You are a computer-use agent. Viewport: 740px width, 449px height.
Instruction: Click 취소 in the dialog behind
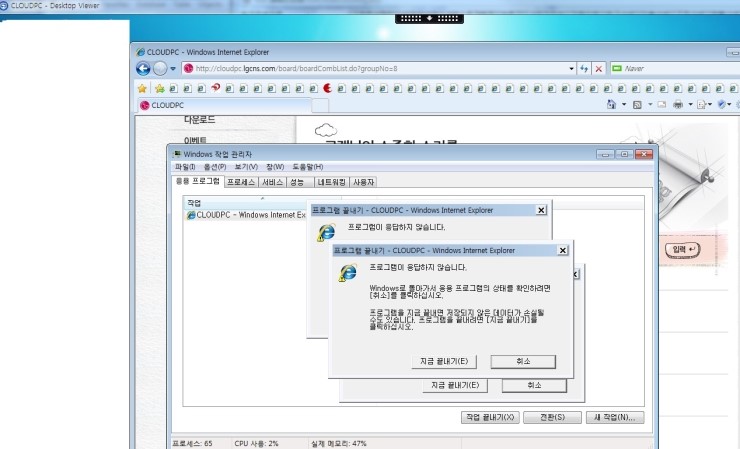534,386
